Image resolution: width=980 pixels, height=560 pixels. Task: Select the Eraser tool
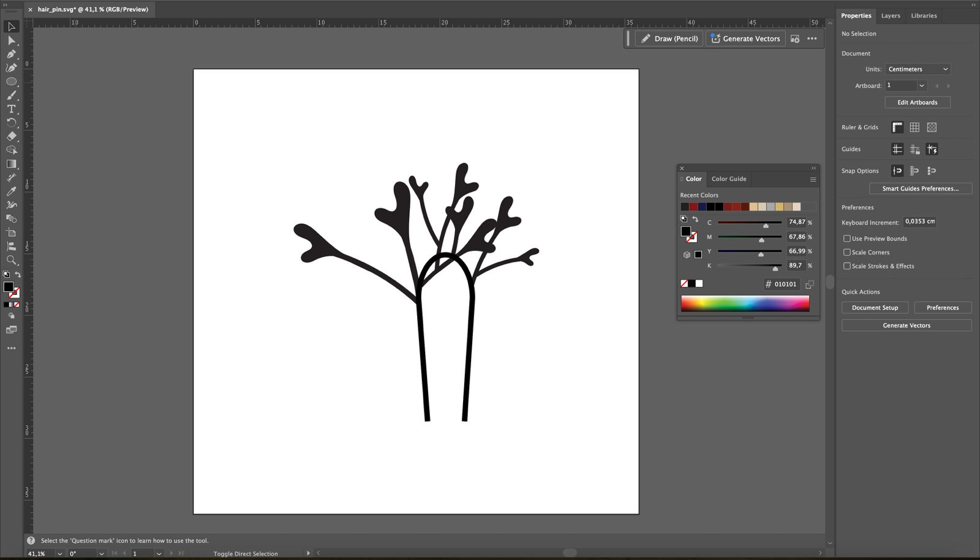tap(11, 136)
